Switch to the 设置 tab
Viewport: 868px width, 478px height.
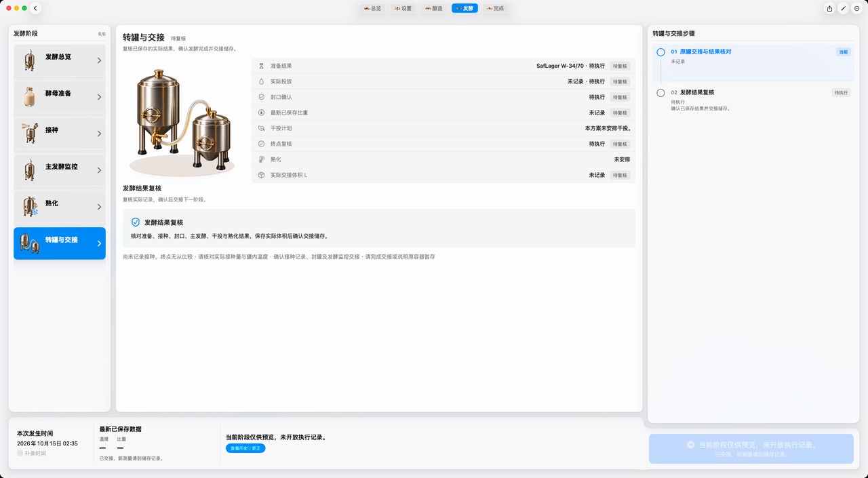pos(402,8)
